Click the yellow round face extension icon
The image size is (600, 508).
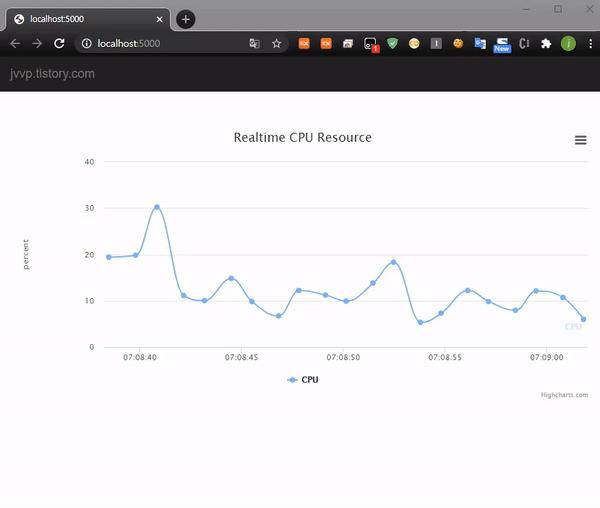[x=414, y=44]
